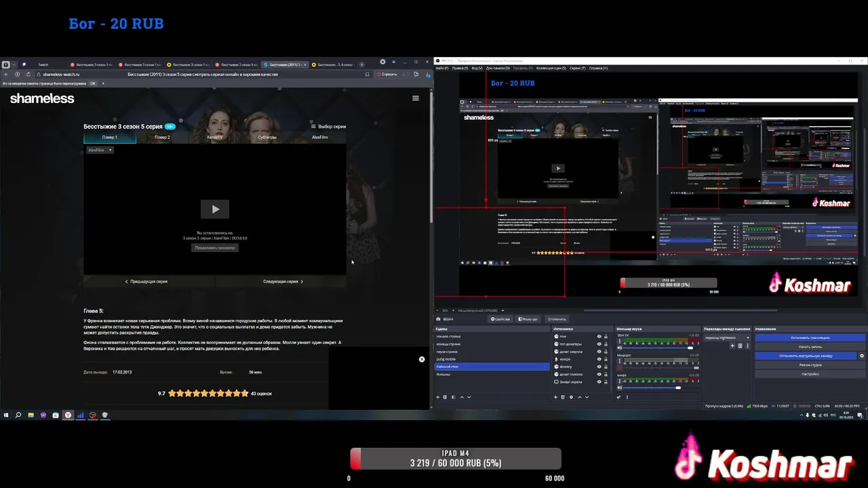Open the first mixer channel options menu
868x488 pixels.
[x=619, y=342]
